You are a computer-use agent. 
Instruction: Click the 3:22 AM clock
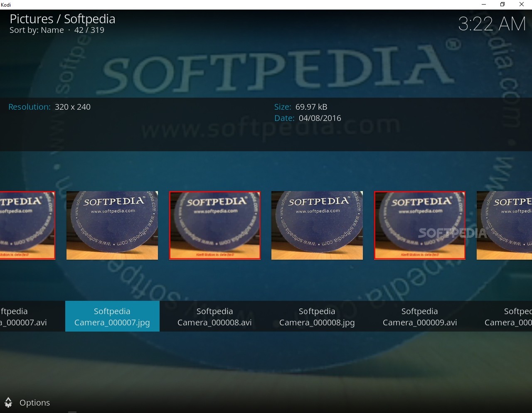492,24
